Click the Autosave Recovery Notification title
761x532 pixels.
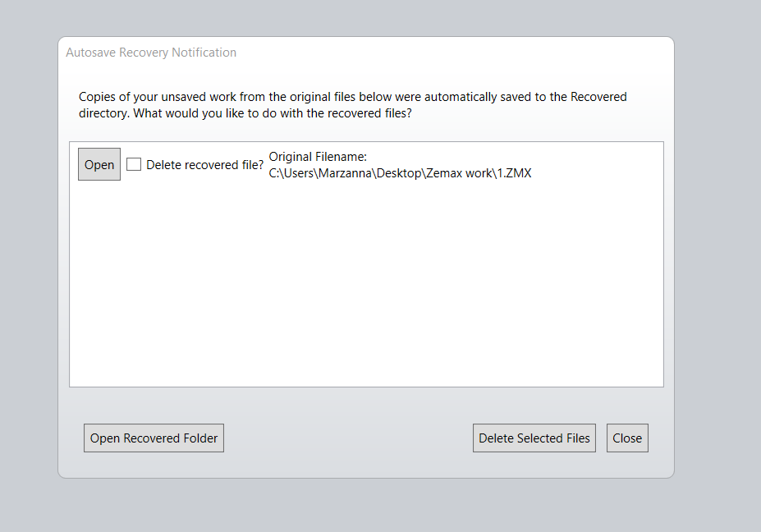[151, 53]
